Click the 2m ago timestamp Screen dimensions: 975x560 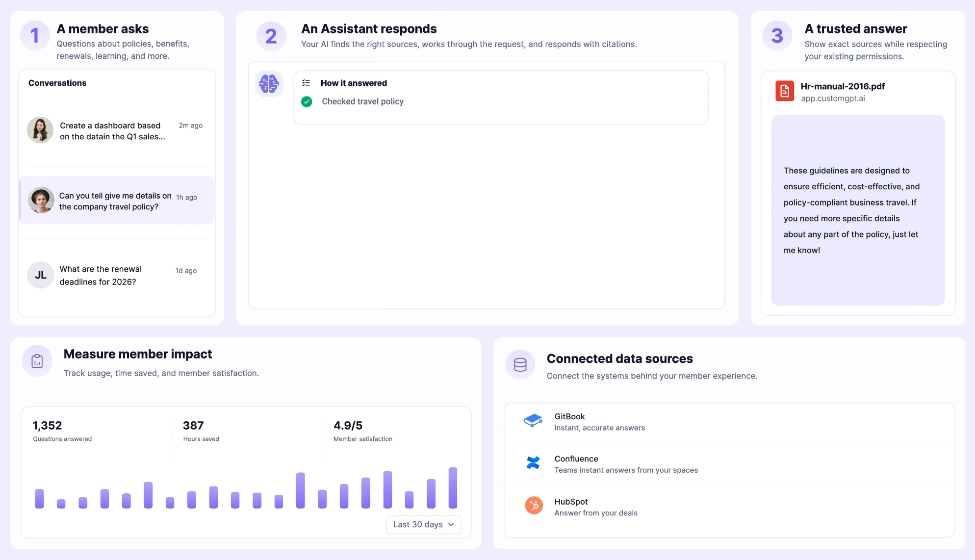[191, 126]
